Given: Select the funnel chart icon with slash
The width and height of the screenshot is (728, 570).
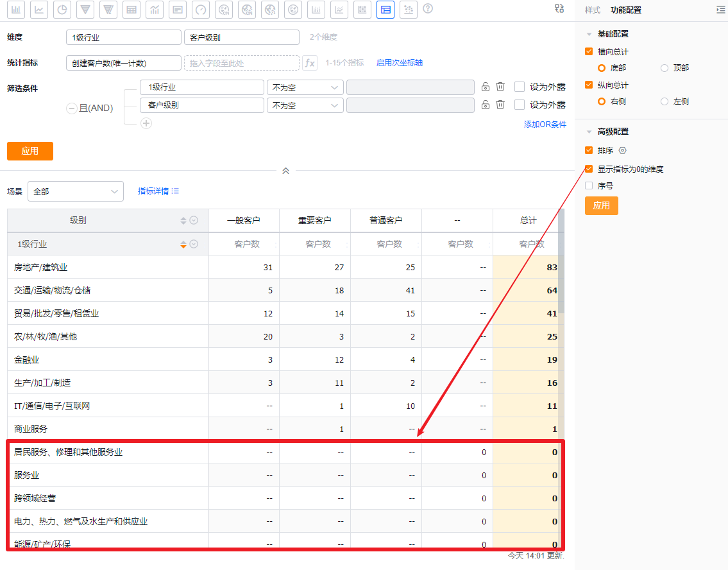Looking at the screenshot, I should point(108,9).
